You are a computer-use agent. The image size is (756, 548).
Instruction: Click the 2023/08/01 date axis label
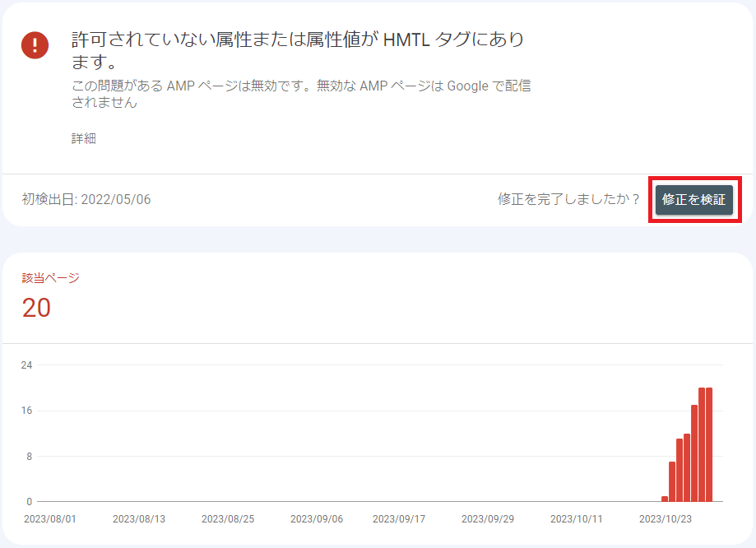coord(49,519)
